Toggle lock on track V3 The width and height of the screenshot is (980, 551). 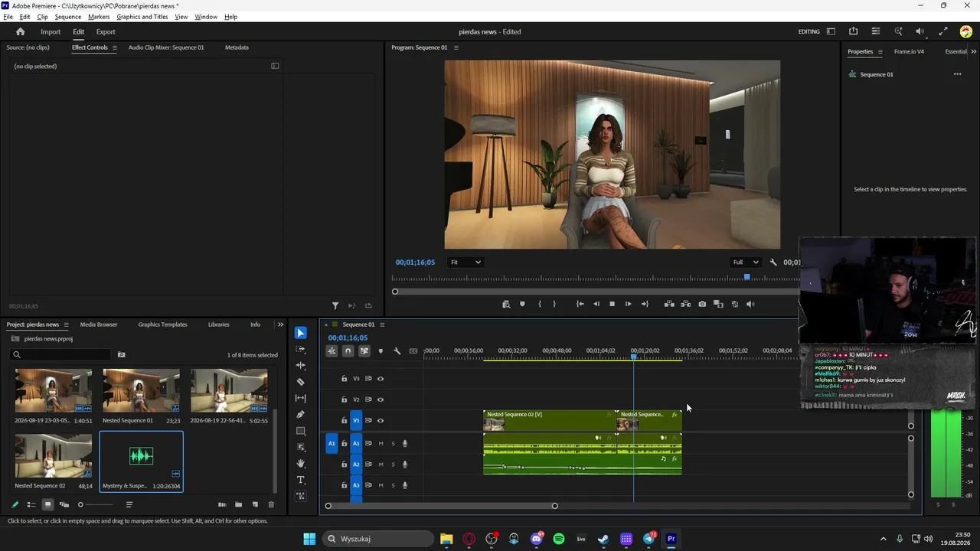344,379
